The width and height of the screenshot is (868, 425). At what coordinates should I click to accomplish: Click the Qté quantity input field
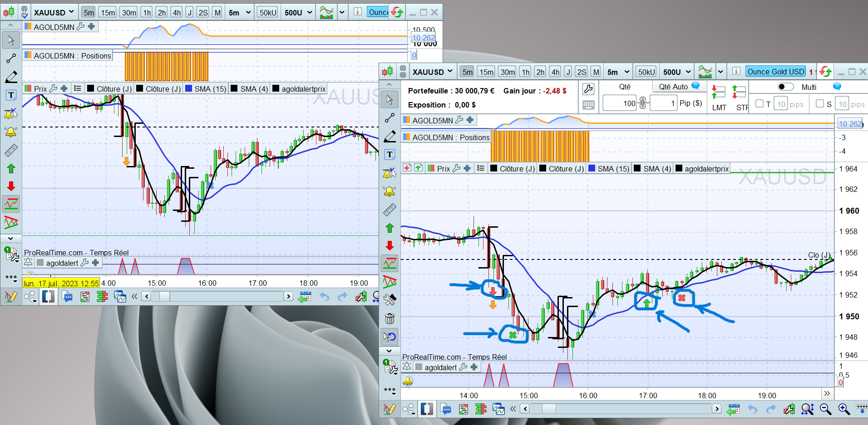(620, 103)
